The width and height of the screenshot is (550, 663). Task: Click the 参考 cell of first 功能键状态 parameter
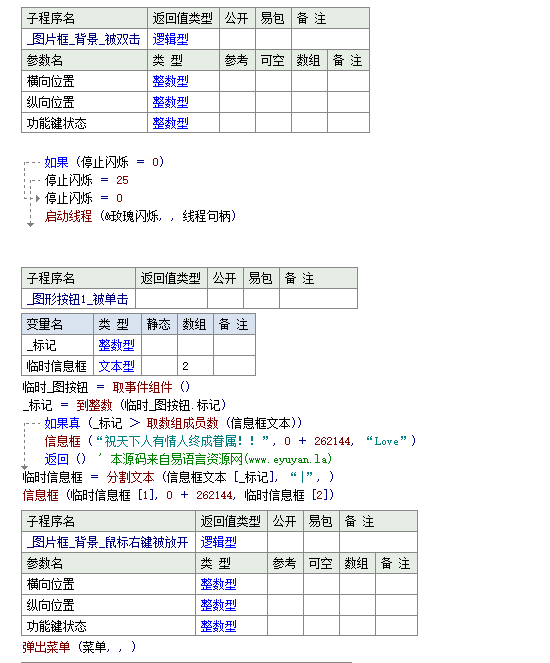[238, 123]
